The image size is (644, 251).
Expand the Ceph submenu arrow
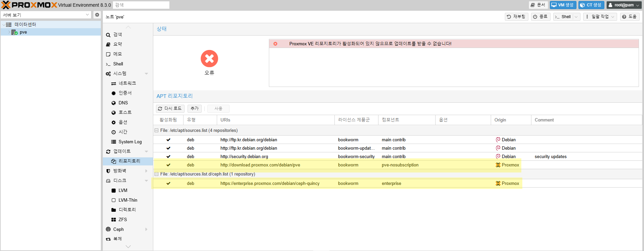146,229
